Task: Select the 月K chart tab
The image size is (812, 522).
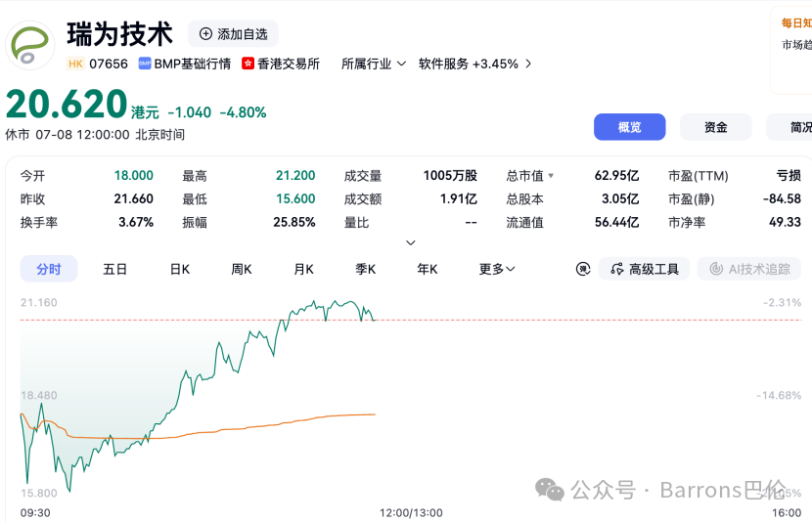Action: point(303,269)
